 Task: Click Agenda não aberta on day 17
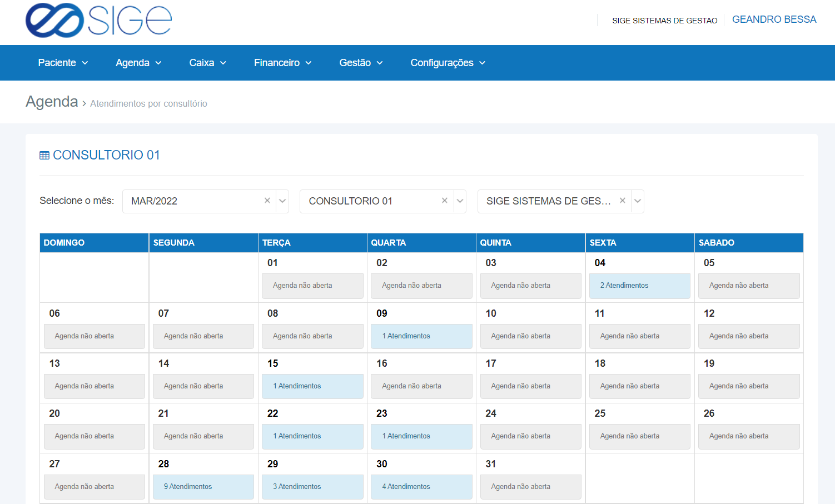531,386
